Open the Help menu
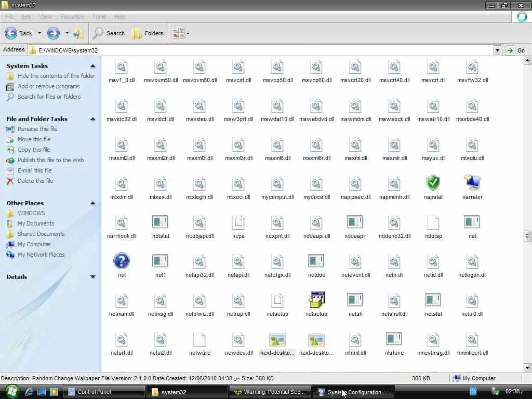Viewport: 532px width, 399px height. pyautogui.click(x=119, y=17)
